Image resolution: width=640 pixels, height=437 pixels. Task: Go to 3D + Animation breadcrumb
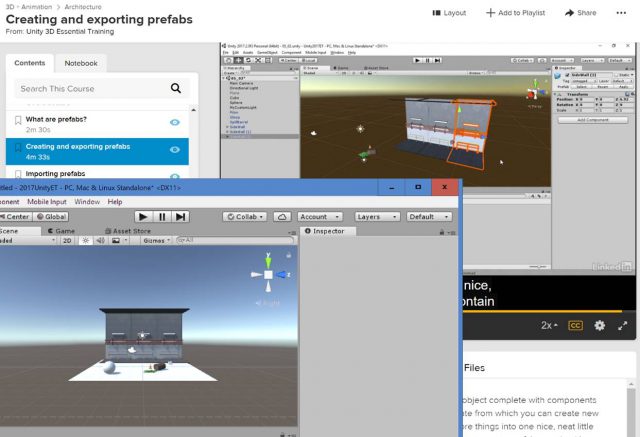click(29, 7)
